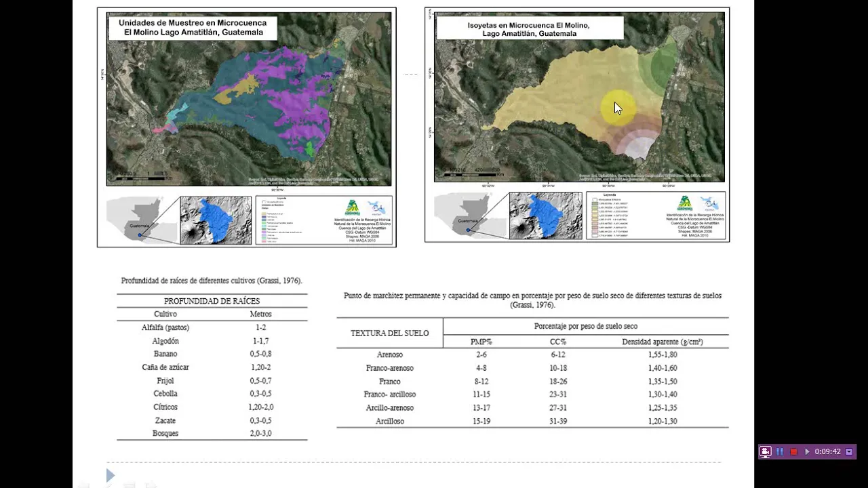Select the '8-12' PMP value
Screen dimensions: 868x488
481,382
